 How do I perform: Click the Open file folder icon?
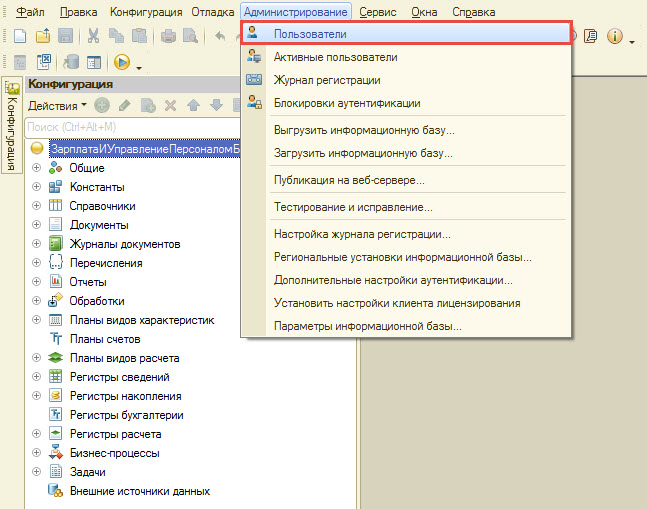coord(43,36)
